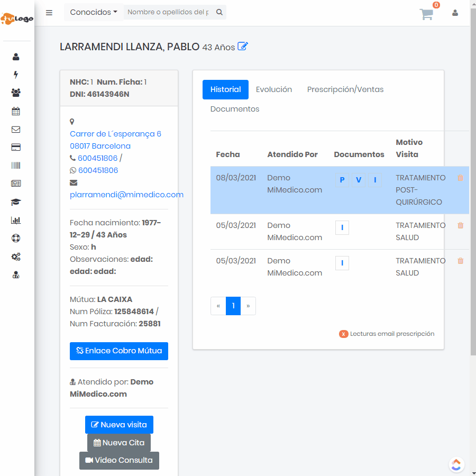
Task: Click the Nueva visita button
Action: (x=119, y=425)
